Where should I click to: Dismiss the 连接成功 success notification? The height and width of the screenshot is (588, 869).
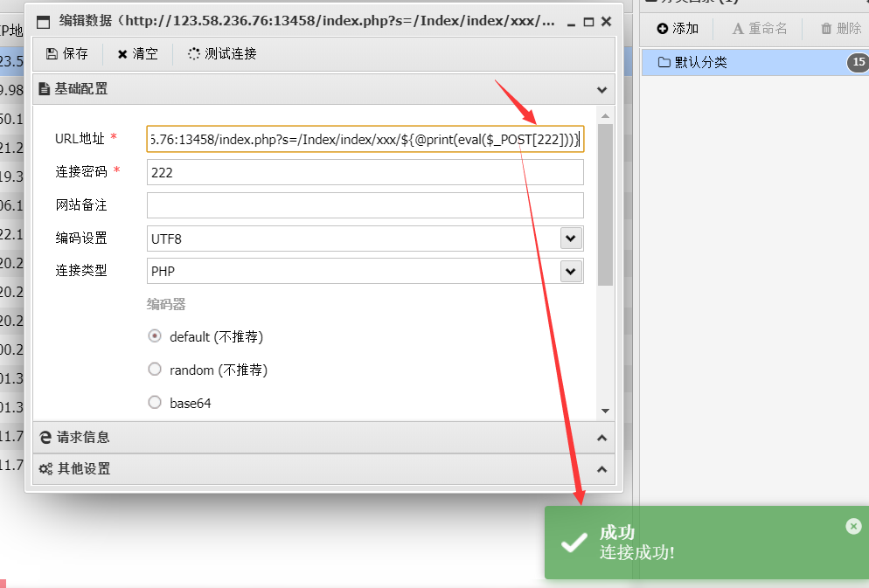tap(853, 526)
